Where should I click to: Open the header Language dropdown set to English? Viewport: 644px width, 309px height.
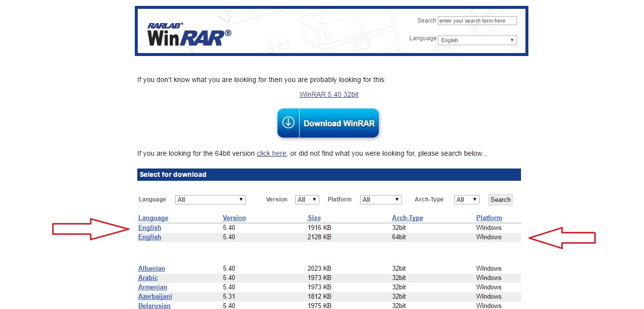click(x=477, y=40)
